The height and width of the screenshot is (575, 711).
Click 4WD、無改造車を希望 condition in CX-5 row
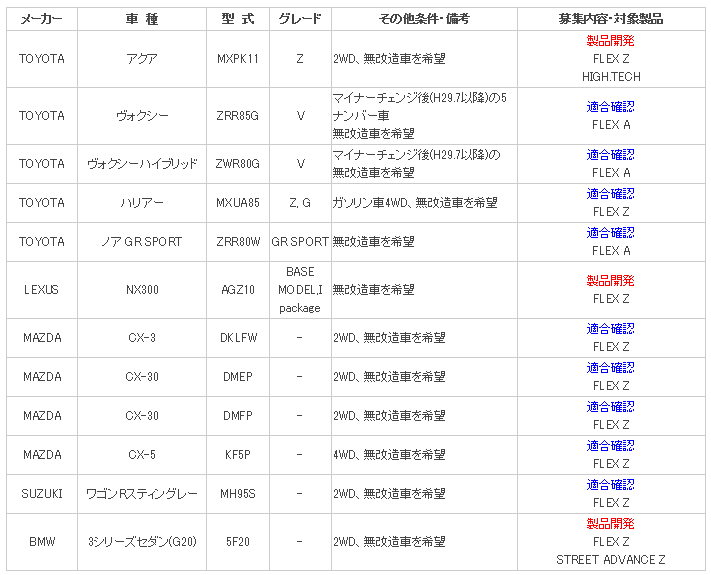pos(389,455)
